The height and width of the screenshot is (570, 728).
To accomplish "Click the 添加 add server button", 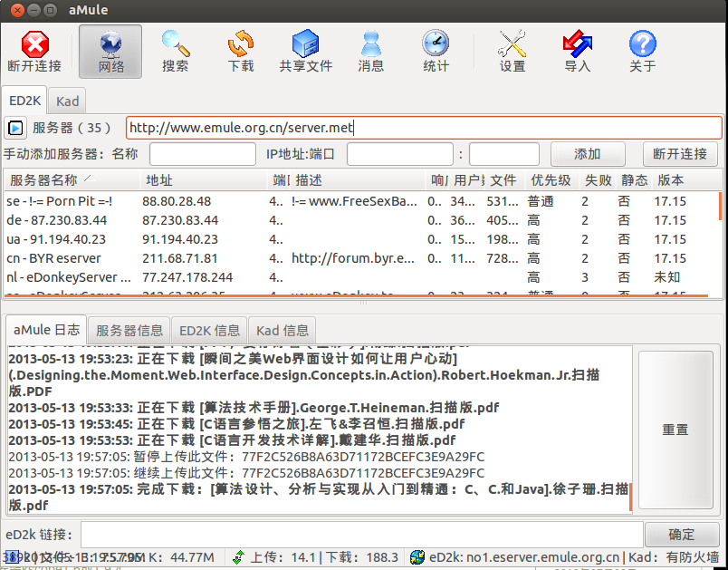I will point(588,154).
